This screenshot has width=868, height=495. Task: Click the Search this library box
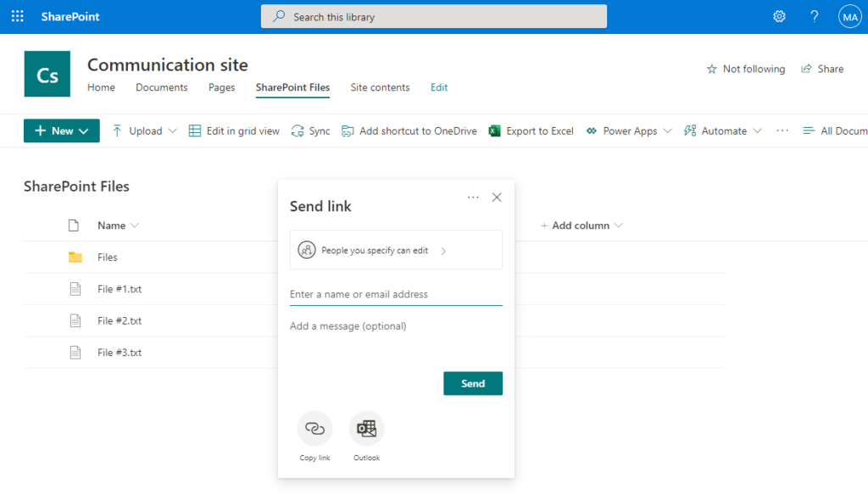pos(434,17)
